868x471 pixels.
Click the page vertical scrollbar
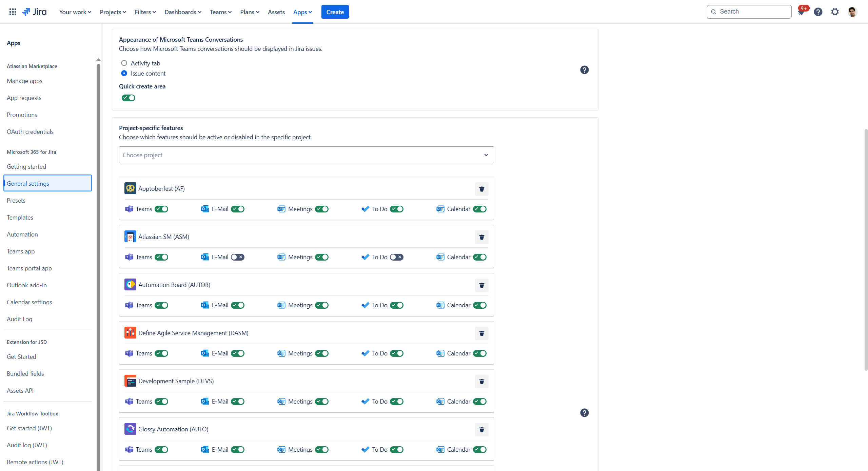866,250
